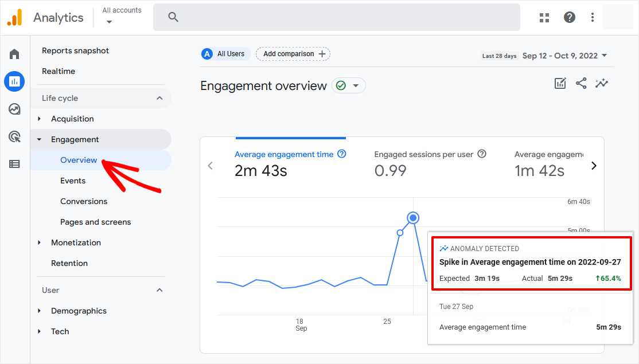
Task: Collapse the Life cycle section
Action: (162, 98)
